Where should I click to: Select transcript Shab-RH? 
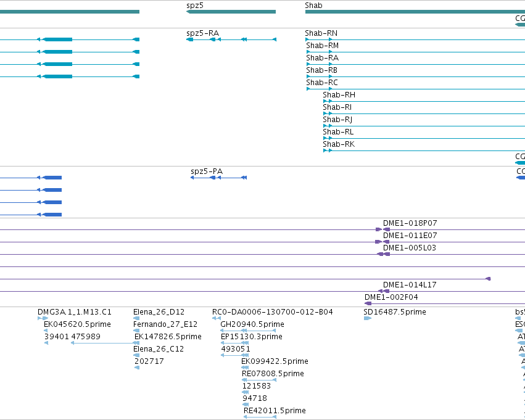click(339, 95)
